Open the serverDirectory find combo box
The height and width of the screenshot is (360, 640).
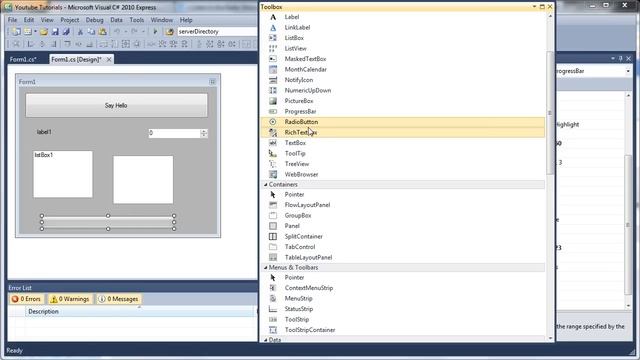[x=217, y=31]
